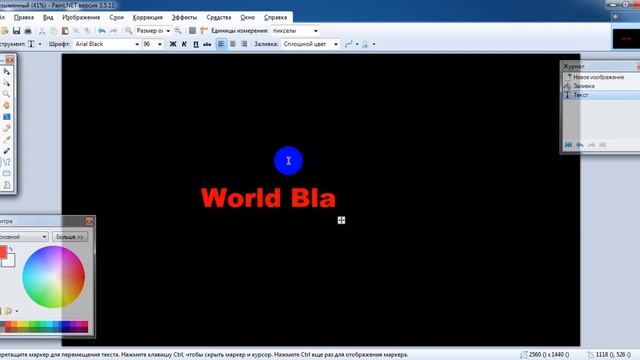Open the Окно menu
640x360 pixels.
tap(247, 17)
